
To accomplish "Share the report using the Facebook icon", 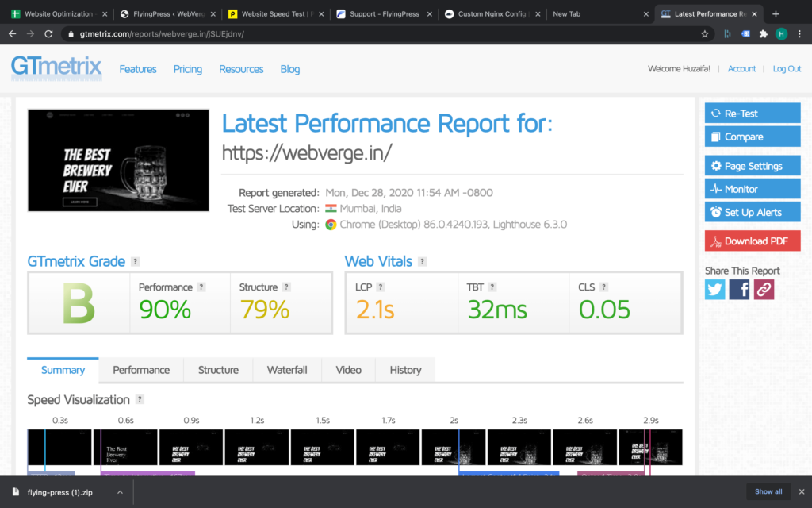I will pos(738,289).
